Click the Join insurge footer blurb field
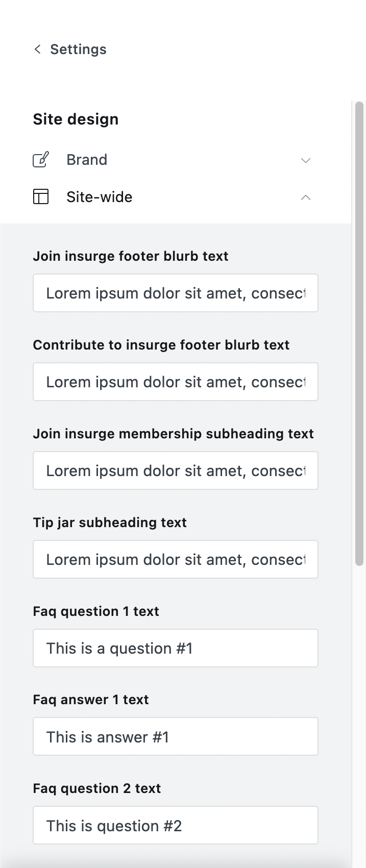Image resolution: width=366 pixels, height=868 pixels. tap(176, 293)
